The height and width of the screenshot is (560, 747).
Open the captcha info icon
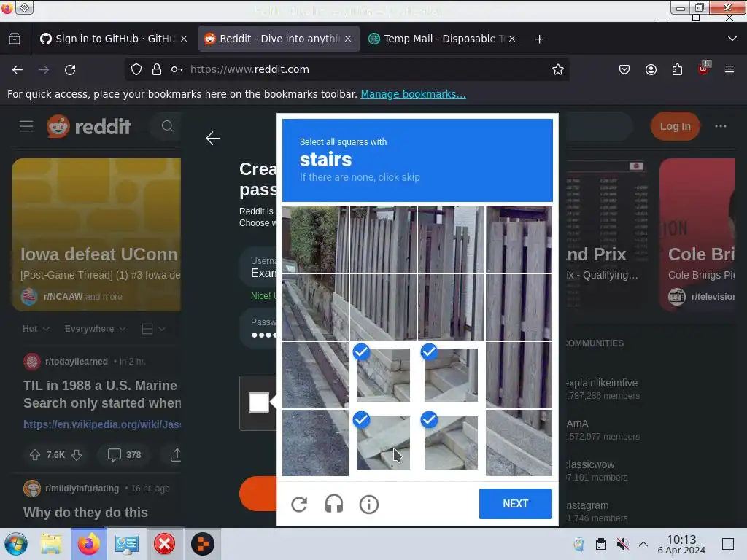[x=368, y=504]
